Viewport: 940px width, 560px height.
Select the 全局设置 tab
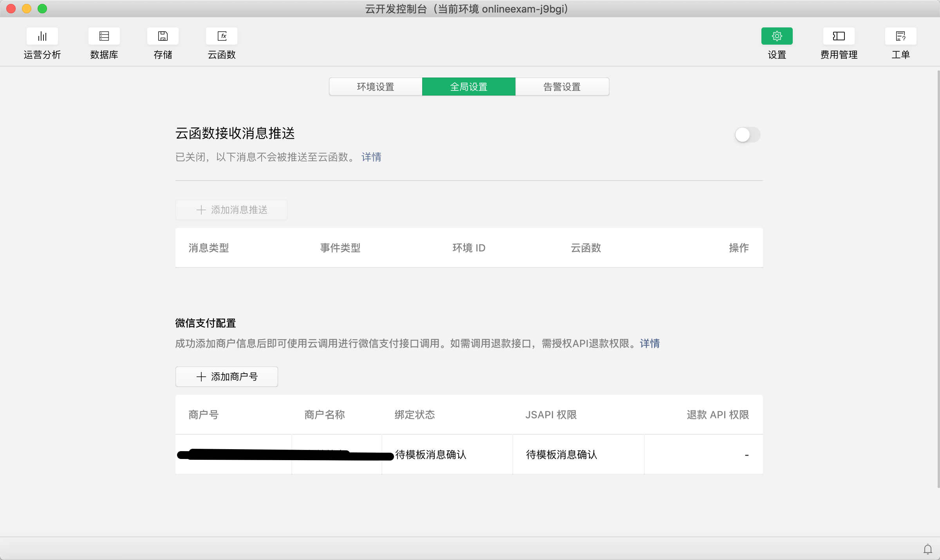(x=468, y=87)
